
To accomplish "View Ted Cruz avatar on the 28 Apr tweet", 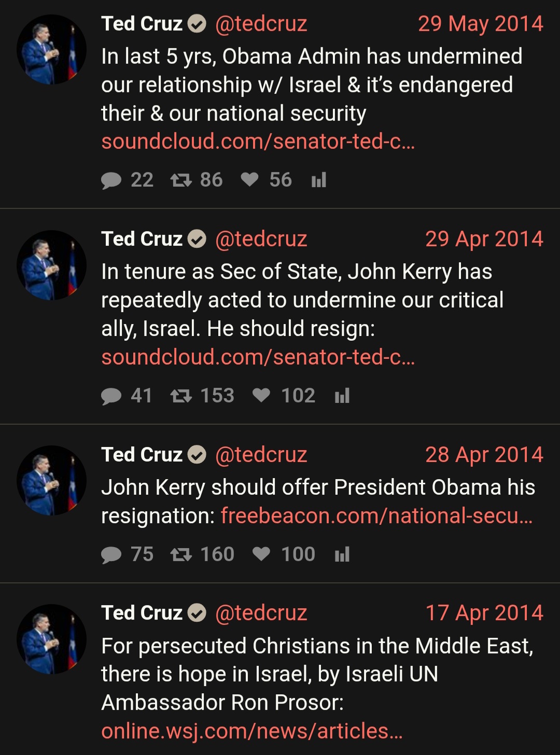I will pos(51,480).
